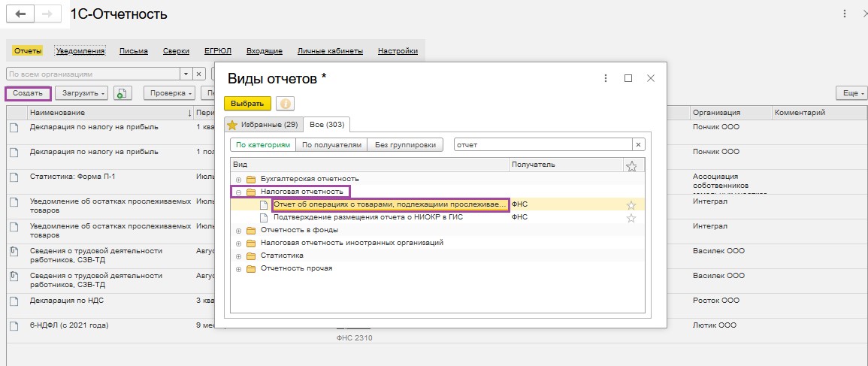Expand the Отчетность в фонды group
868x366 pixels.
click(238, 230)
